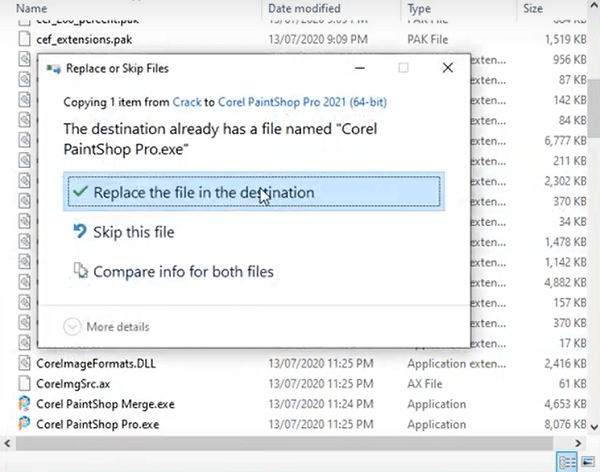Select CoreImgSrc.ax file

73,384
